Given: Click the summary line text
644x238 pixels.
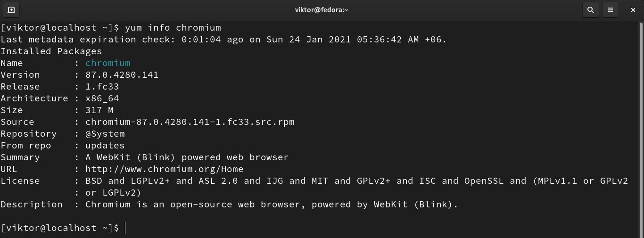Looking at the screenshot, I should [x=187, y=157].
